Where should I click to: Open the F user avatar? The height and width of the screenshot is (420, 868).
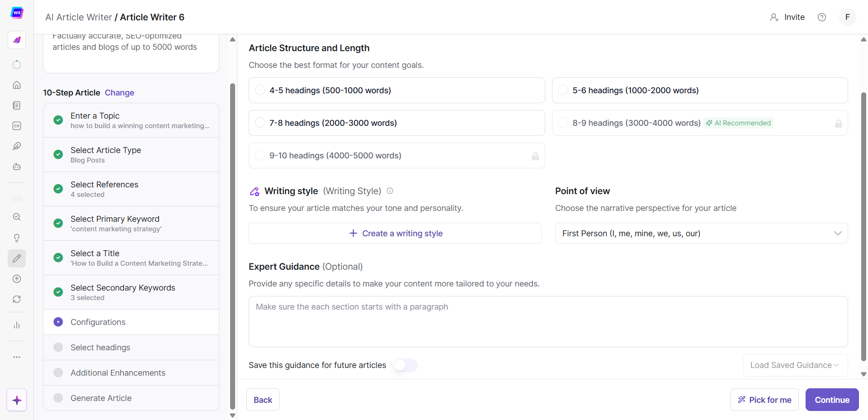tap(848, 17)
